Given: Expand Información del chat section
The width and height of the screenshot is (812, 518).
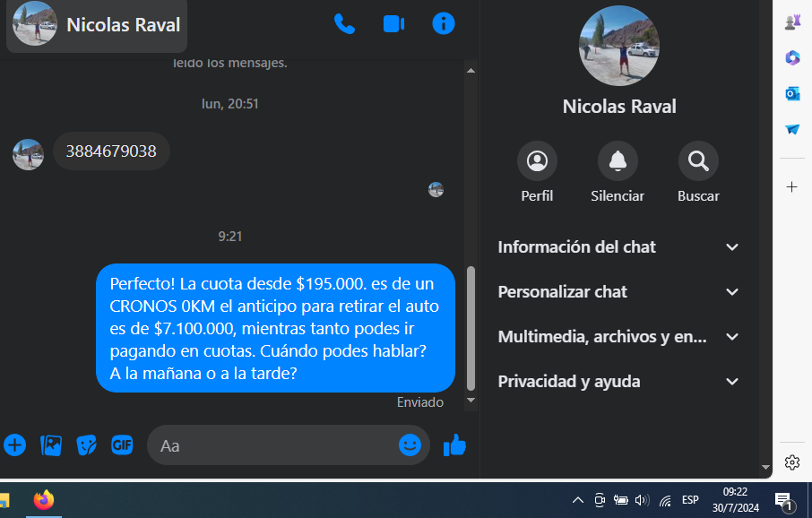Looking at the screenshot, I should pos(618,247).
